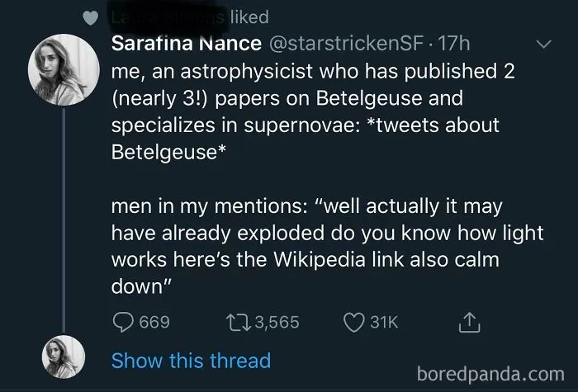The height and width of the screenshot is (392, 578).
Task: Click the boredpanda.com watermark
Action: pyautogui.click(x=490, y=374)
